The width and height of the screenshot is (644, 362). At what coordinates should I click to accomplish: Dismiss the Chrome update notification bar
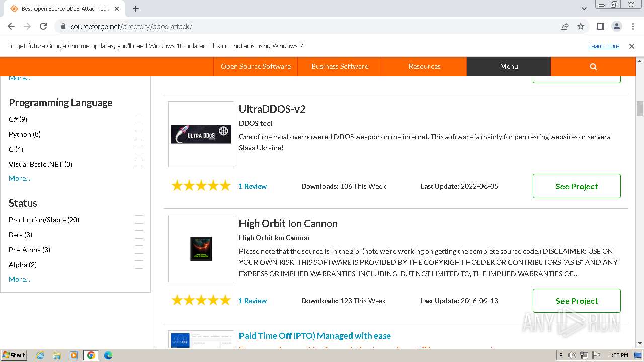(x=632, y=46)
